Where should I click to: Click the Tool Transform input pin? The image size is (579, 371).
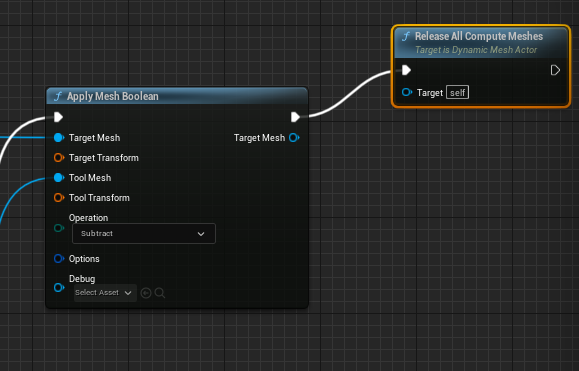59,197
